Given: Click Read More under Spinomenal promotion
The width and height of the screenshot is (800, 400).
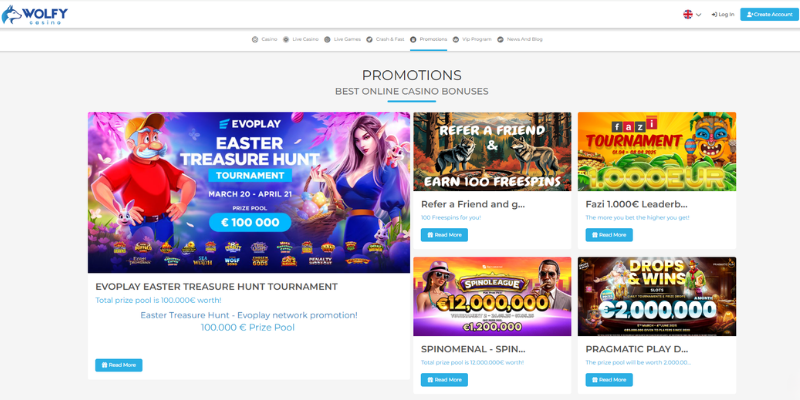Looking at the screenshot, I should tap(444, 380).
